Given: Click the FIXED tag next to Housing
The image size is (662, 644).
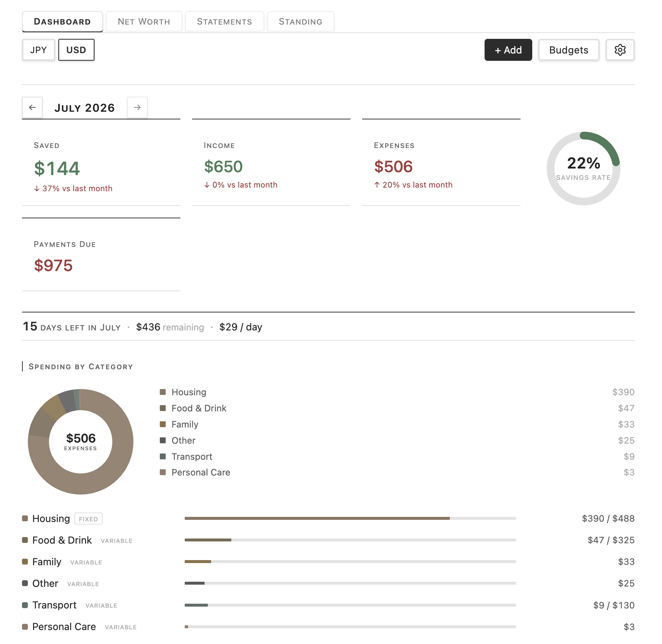Looking at the screenshot, I should [x=88, y=519].
